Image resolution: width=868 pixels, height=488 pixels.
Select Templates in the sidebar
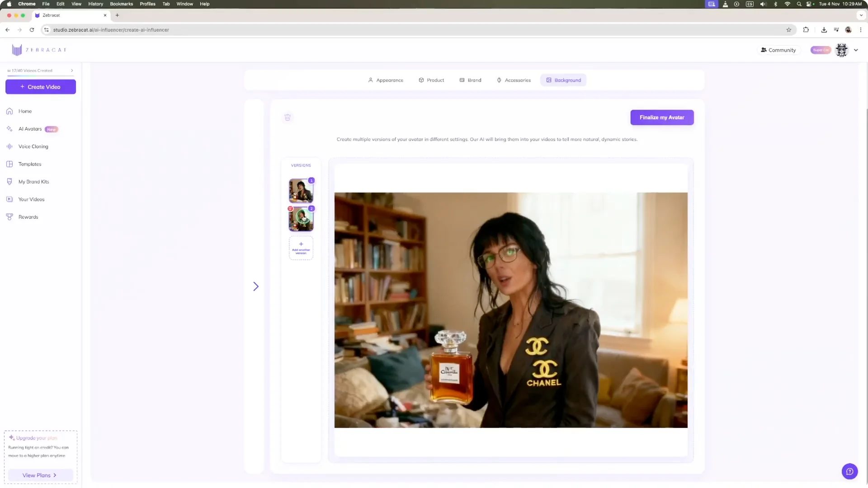point(29,164)
